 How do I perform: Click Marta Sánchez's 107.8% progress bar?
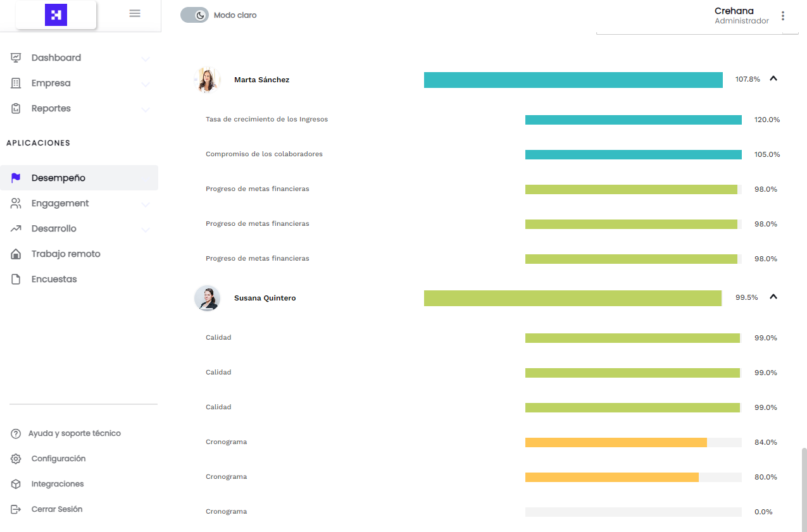[x=573, y=80]
